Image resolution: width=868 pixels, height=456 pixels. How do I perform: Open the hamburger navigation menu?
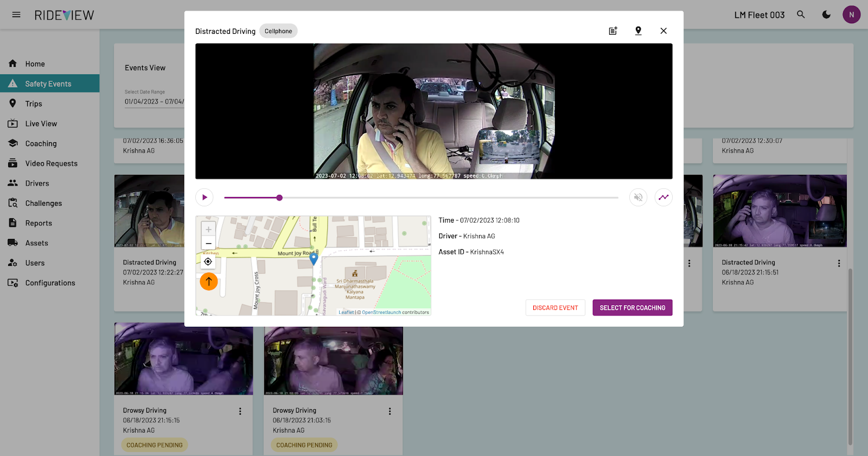tap(16, 15)
